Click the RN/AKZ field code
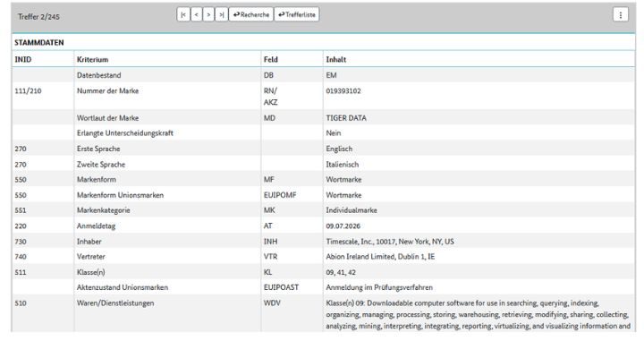The image size is (644, 358). [271, 97]
